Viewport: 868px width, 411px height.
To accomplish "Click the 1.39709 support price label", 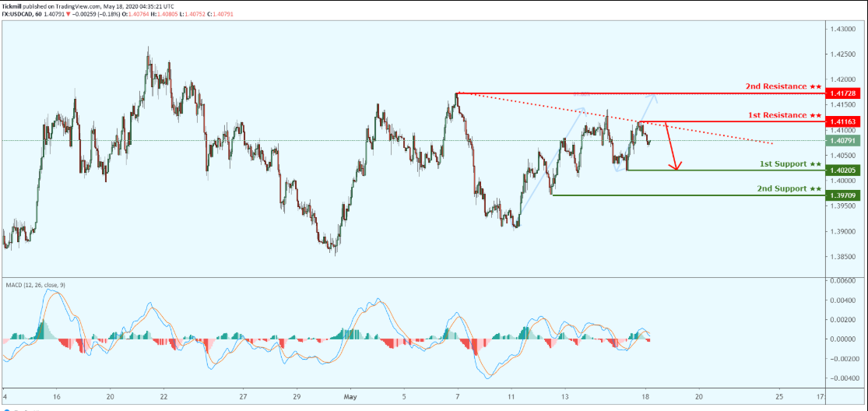I will tap(842, 195).
